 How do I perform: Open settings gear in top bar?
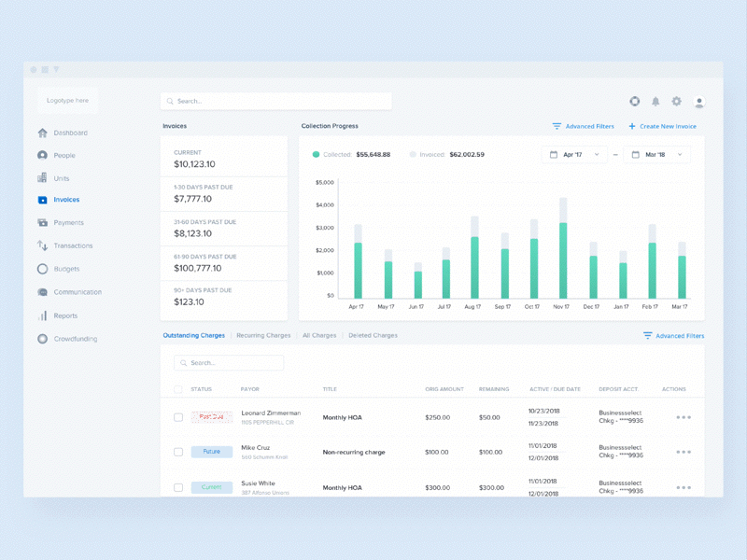(x=677, y=102)
